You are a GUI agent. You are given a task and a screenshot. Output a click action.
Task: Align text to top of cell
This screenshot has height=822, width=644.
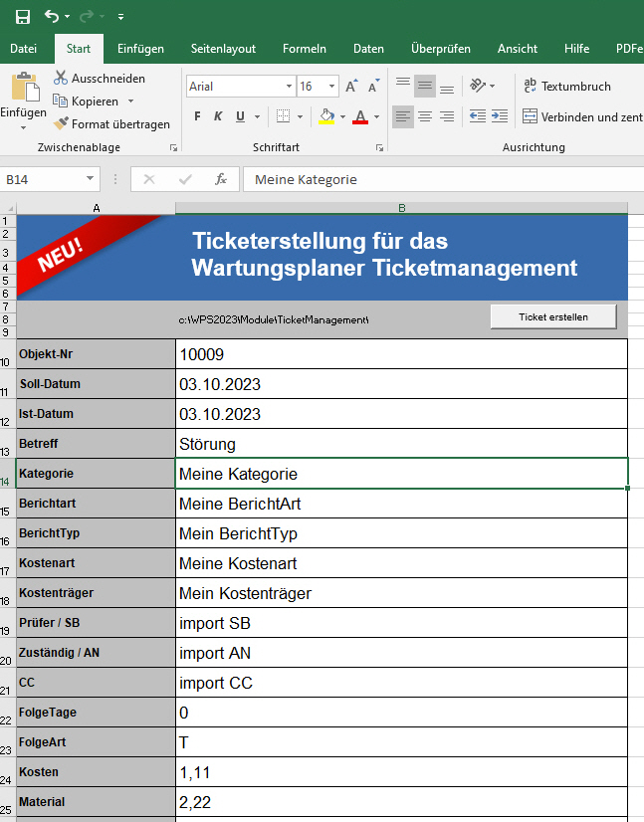[x=403, y=85]
